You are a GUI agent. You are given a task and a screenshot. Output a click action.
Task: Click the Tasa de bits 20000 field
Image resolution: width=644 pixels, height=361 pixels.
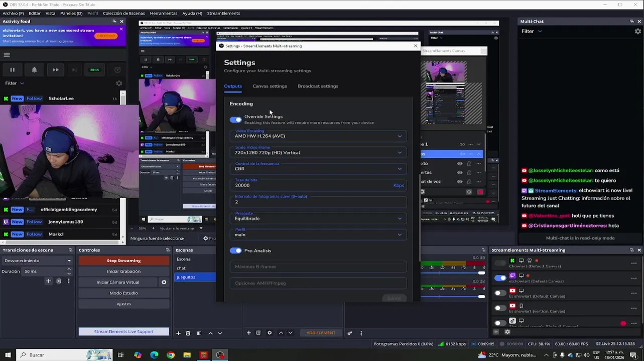tap(318, 185)
